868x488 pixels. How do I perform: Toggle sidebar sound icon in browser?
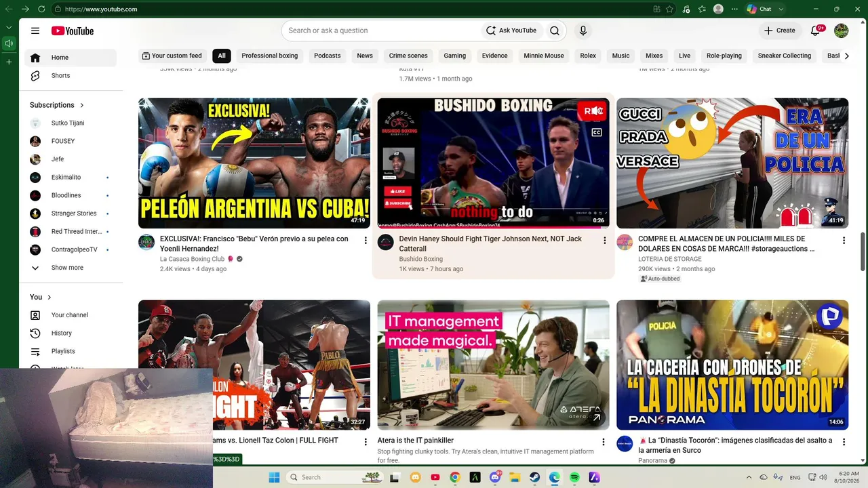9,43
